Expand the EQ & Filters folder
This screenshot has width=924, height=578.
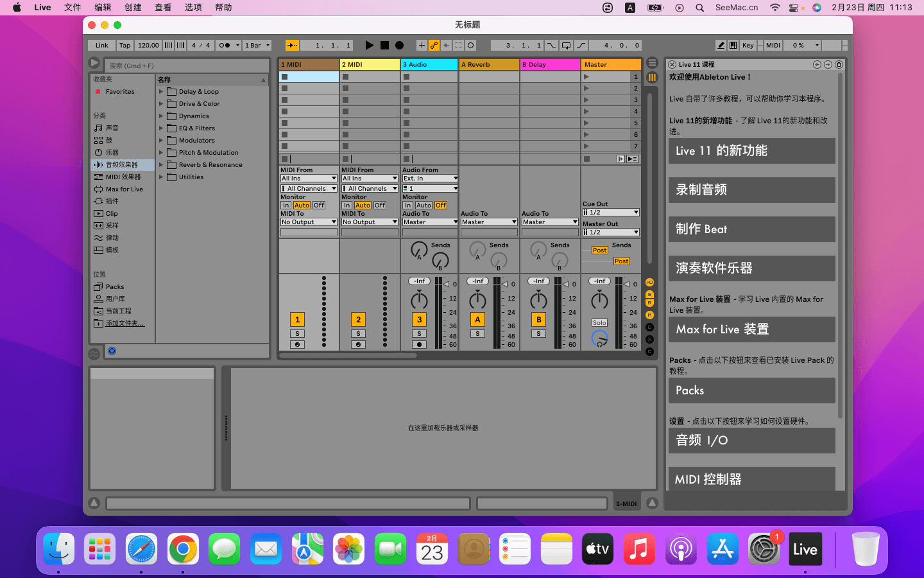pos(161,128)
